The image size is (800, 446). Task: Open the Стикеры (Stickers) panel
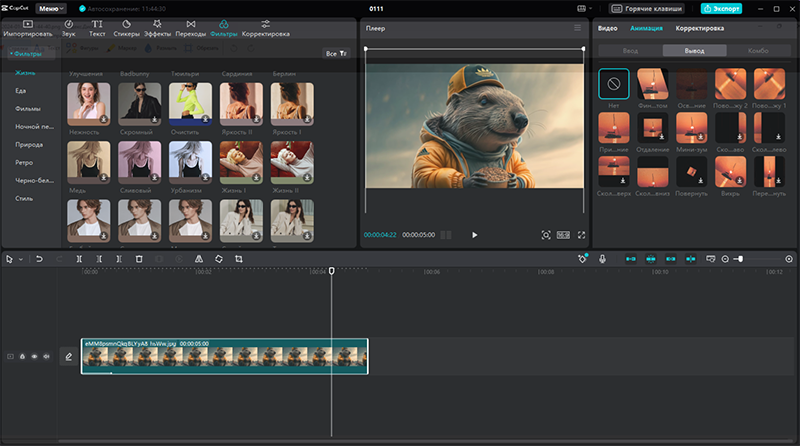127,27
